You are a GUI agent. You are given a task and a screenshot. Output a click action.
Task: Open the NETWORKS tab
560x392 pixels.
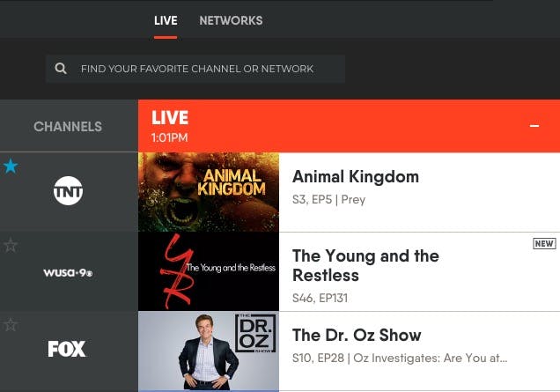pyautogui.click(x=231, y=21)
